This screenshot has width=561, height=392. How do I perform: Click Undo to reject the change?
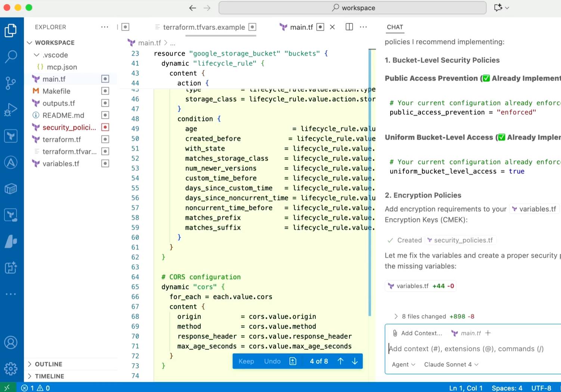pyautogui.click(x=272, y=361)
